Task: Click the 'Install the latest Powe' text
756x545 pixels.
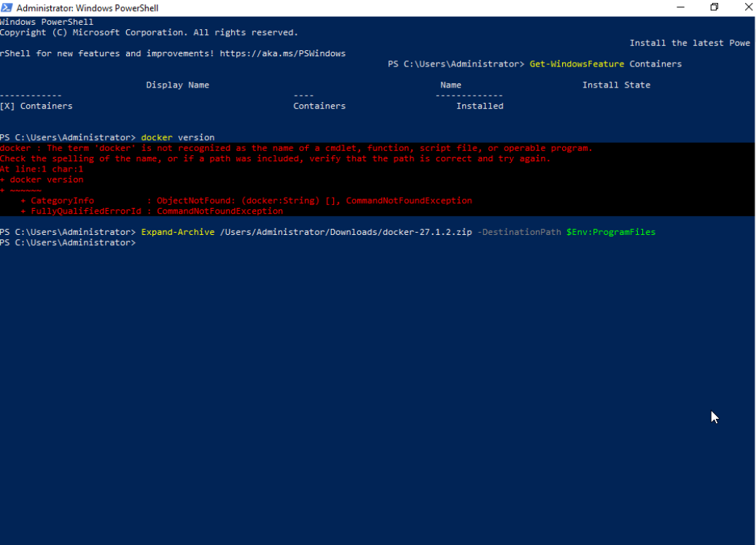Action: click(x=690, y=43)
